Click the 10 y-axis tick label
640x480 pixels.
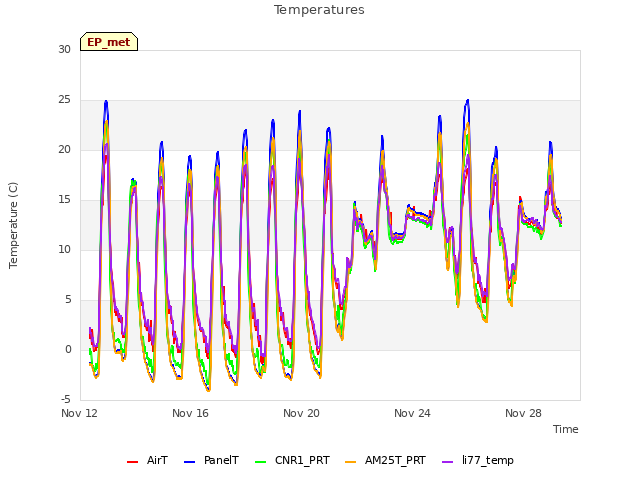[x=64, y=249]
